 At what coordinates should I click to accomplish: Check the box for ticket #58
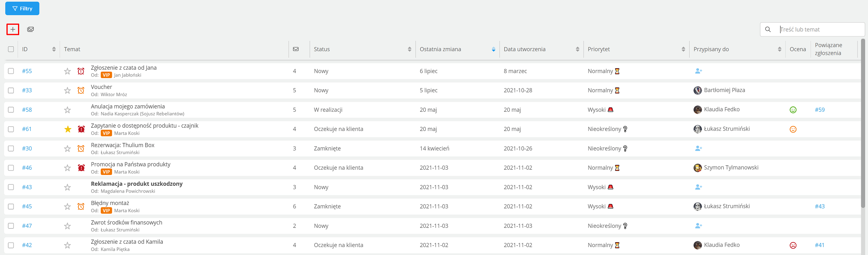point(11,110)
